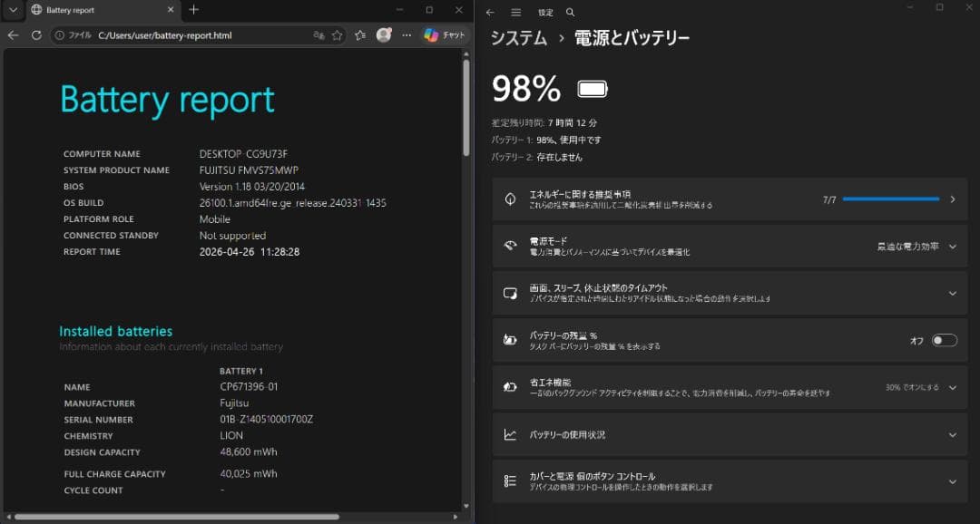This screenshot has width=980, height=524.
Task: Click the battery percentage row icon
Action: click(510, 340)
